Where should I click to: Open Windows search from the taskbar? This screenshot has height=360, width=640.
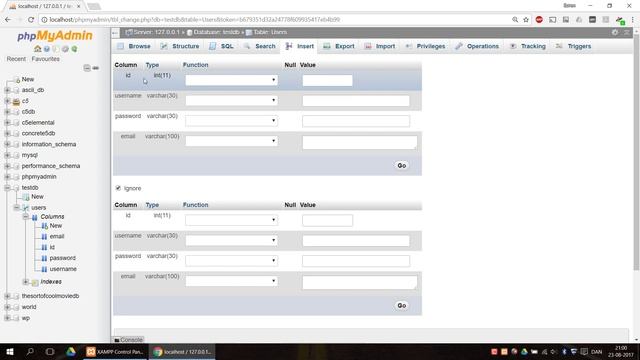tap(30, 351)
